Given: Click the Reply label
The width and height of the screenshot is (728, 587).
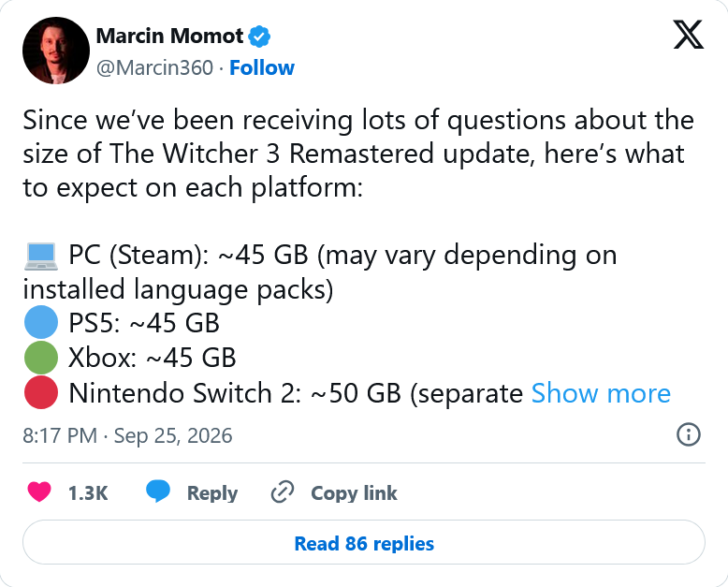Looking at the screenshot, I should coord(212,492).
